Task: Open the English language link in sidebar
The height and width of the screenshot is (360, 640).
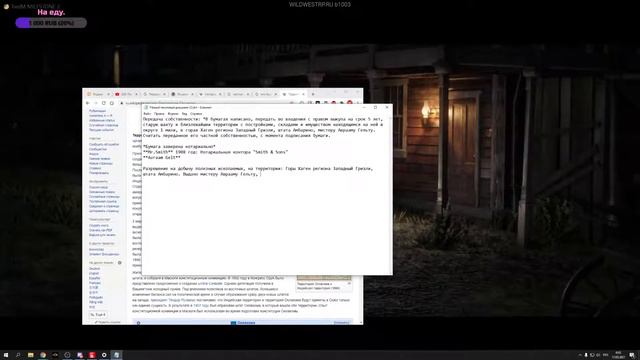Action: click(x=93, y=273)
